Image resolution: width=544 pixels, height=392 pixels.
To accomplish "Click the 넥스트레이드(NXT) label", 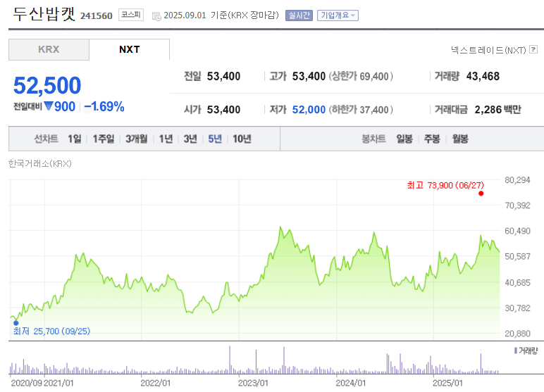I will coord(488,50).
